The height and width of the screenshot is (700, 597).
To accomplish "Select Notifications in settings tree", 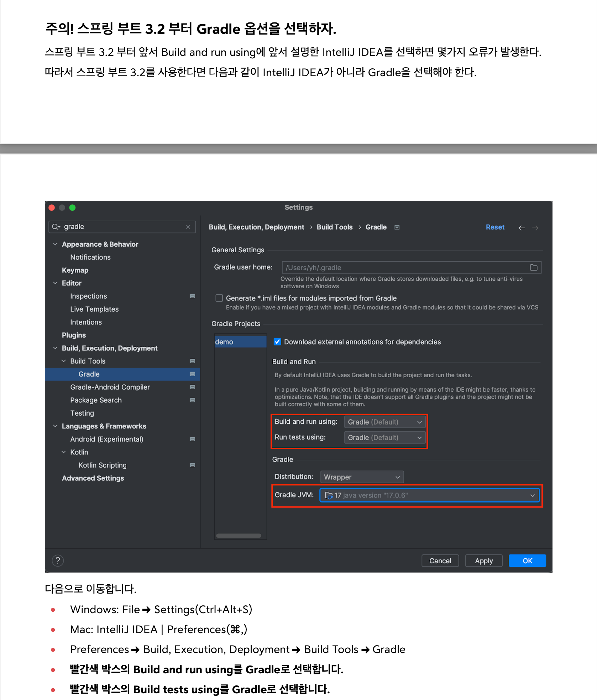I will click(90, 257).
